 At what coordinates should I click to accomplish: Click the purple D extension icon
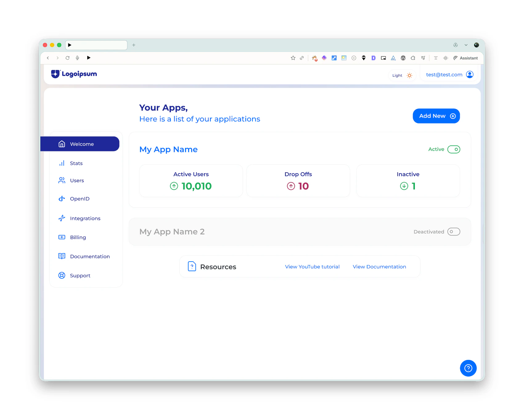[374, 58]
